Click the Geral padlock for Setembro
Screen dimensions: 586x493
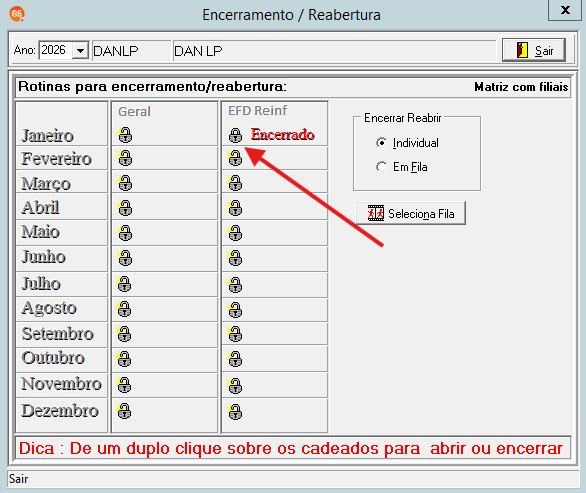[x=124, y=334]
